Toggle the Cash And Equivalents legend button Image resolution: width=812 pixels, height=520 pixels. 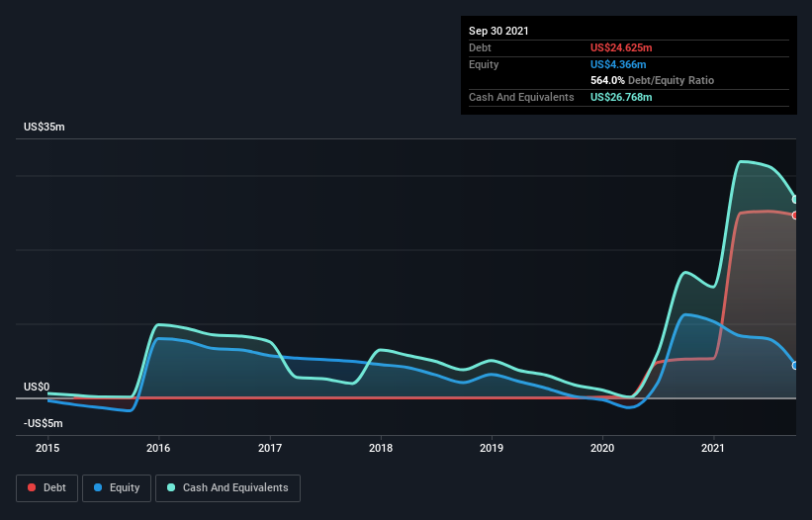[227, 488]
